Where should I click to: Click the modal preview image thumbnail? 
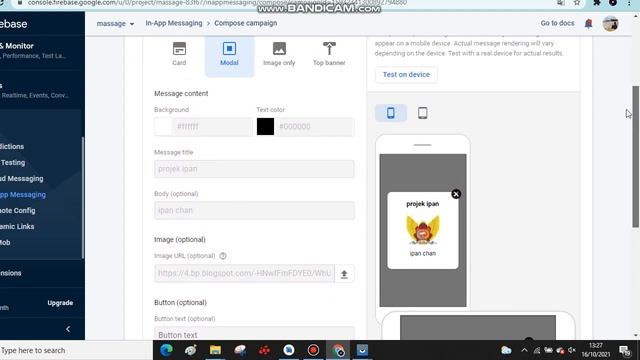click(x=423, y=230)
